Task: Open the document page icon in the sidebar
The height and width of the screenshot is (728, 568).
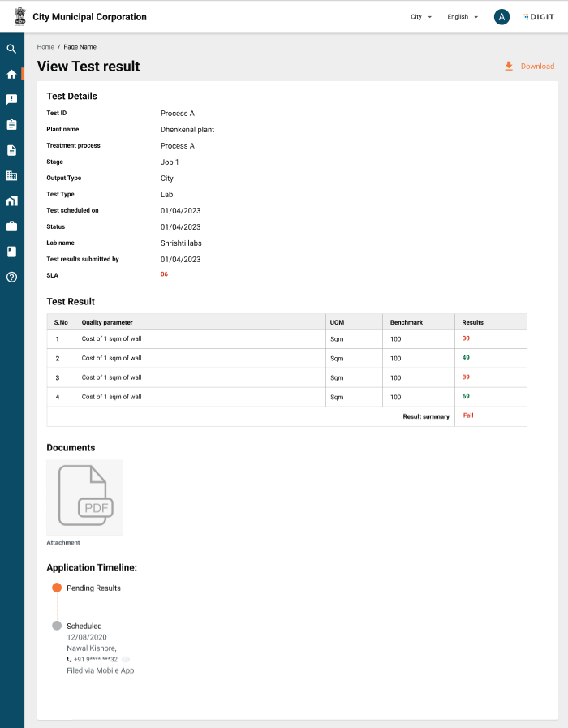Action: coord(11,150)
